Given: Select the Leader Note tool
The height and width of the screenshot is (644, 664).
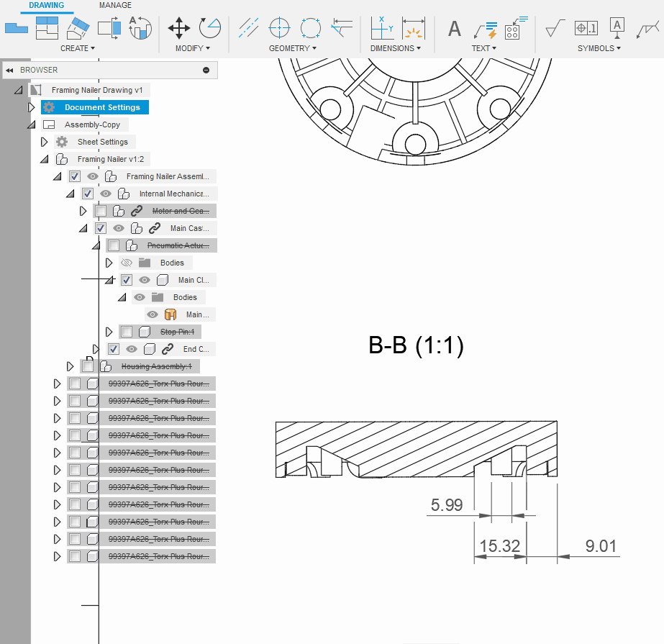Looking at the screenshot, I should [486, 30].
